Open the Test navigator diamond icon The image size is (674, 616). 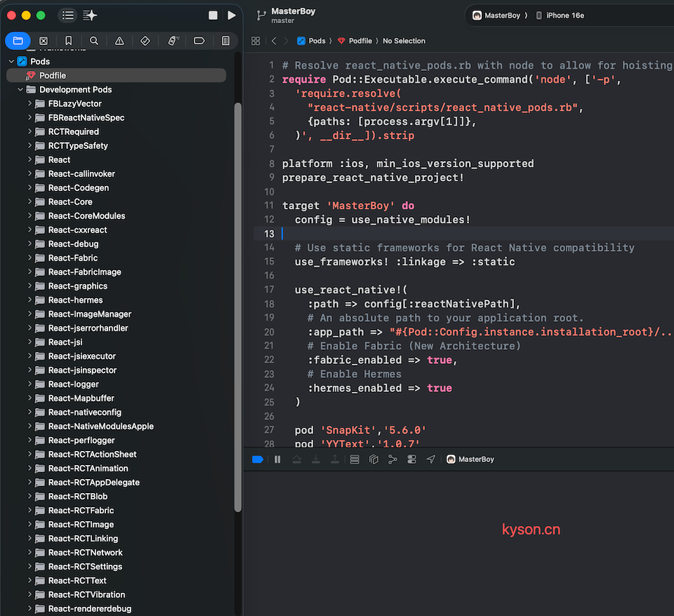click(x=145, y=41)
